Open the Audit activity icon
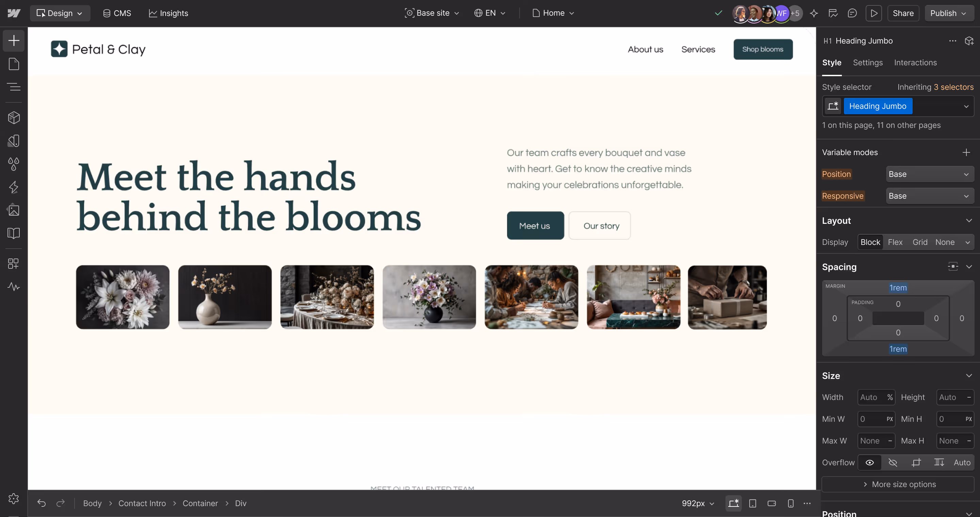 14,287
